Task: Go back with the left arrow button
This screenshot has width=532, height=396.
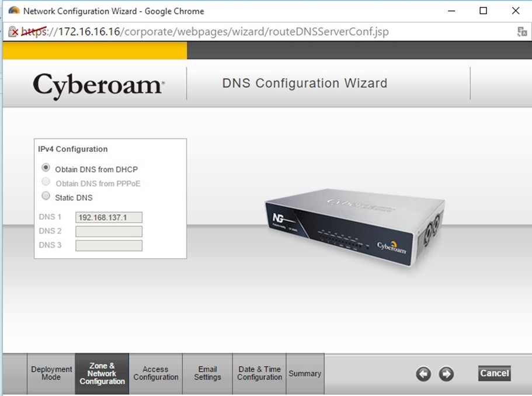Action: (423, 374)
